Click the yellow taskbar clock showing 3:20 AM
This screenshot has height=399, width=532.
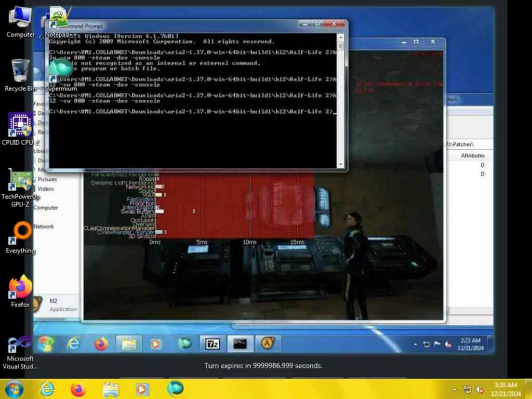point(506,390)
